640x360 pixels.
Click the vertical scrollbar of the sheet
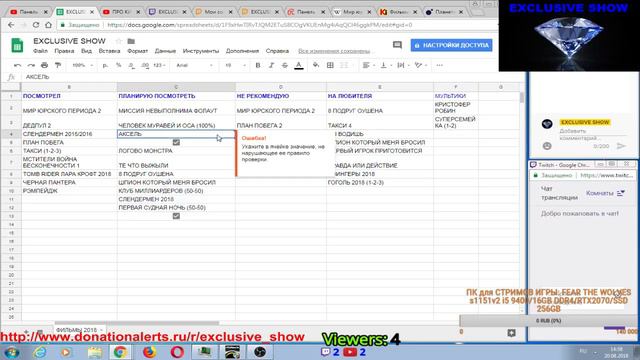521,98
